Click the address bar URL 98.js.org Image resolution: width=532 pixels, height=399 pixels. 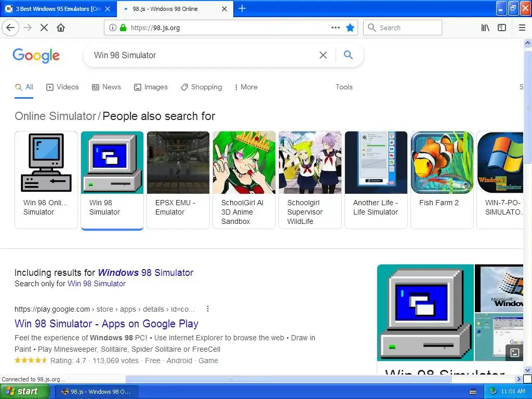(x=155, y=28)
